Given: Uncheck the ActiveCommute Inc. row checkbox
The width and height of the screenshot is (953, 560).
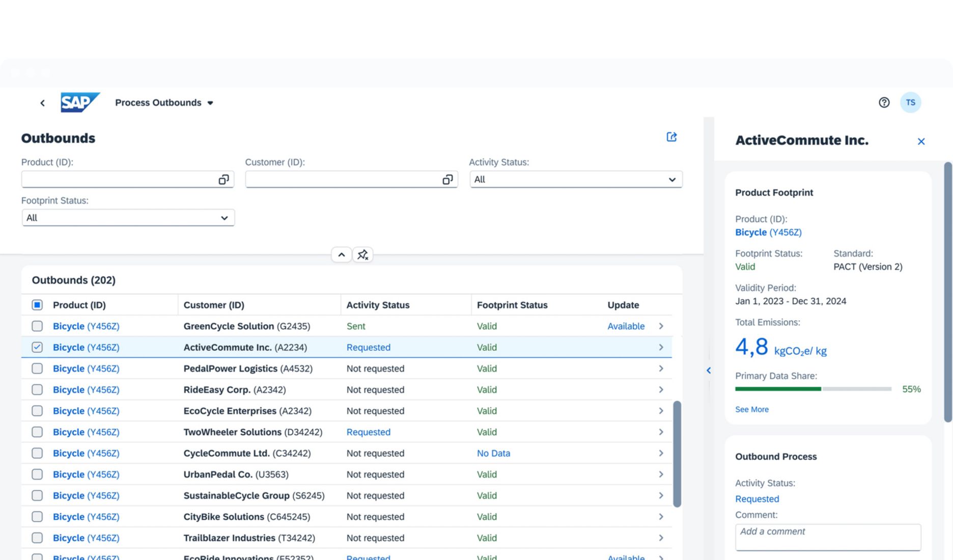Looking at the screenshot, I should tap(37, 347).
